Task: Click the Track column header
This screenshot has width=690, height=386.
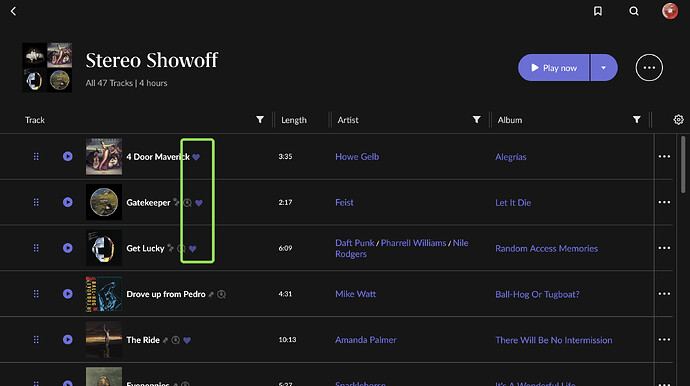Action: [x=35, y=120]
